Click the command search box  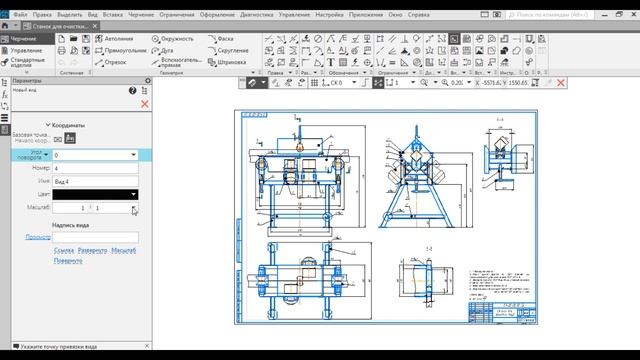pos(549,15)
